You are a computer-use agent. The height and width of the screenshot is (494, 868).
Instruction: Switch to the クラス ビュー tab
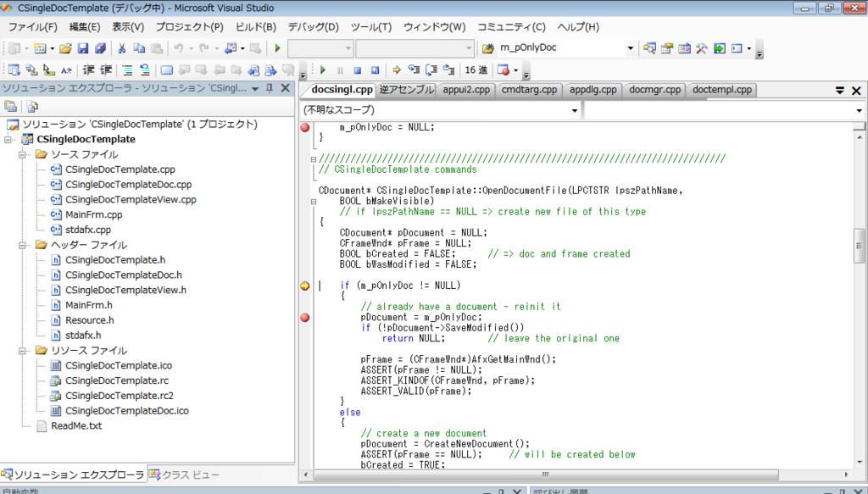[x=184, y=475]
